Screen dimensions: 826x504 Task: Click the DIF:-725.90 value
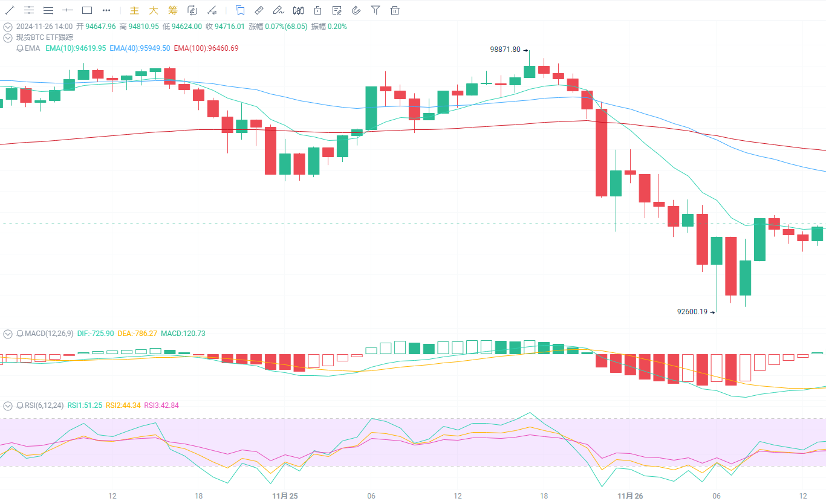[x=96, y=334]
